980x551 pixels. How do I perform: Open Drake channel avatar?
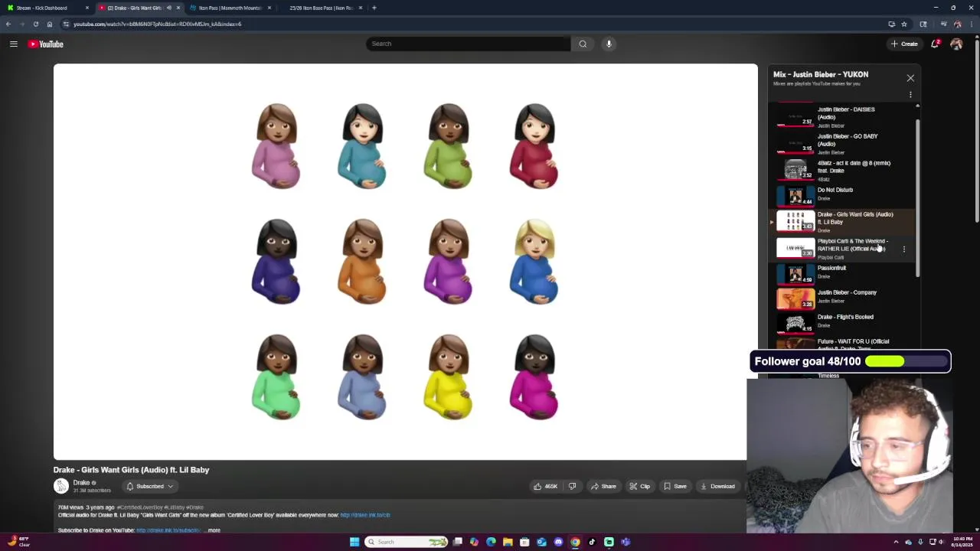(60, 486)
